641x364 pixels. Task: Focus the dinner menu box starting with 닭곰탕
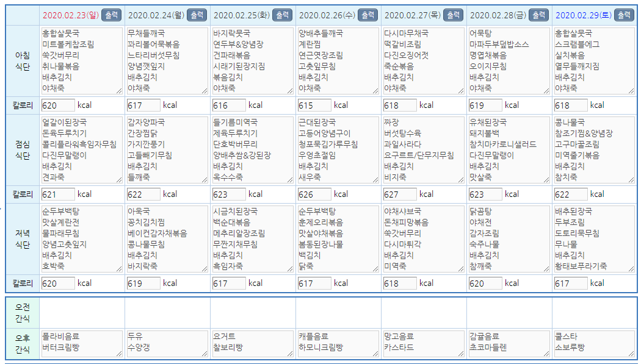509,239
